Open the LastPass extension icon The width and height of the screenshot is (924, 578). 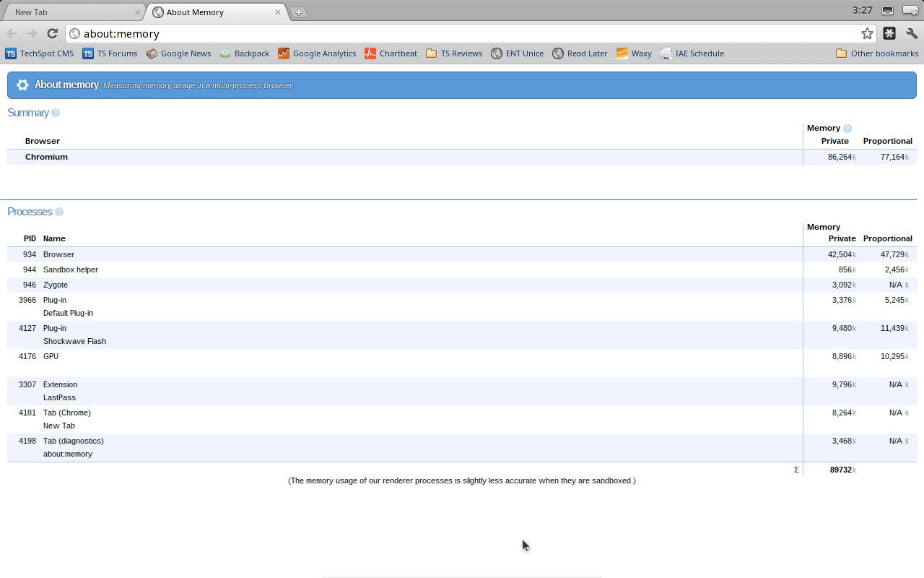pyautogui.click(x=889, y=33)
